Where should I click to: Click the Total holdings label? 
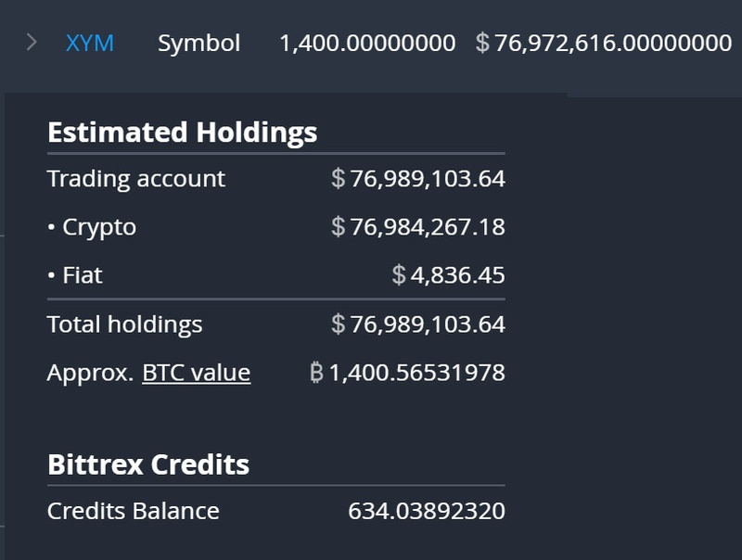[x=124, y=325]
